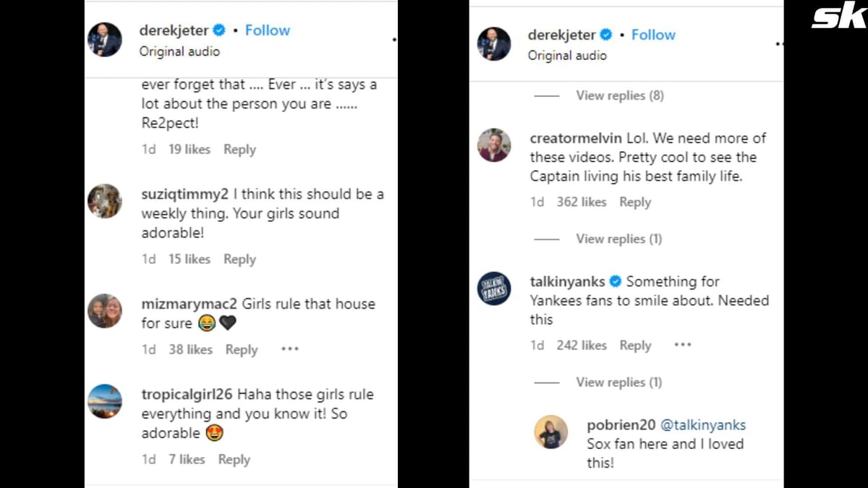The width and height of the screenshot is (868, 488).
Task: Follow derekjeter from the right panel
Action: (653, 34)
